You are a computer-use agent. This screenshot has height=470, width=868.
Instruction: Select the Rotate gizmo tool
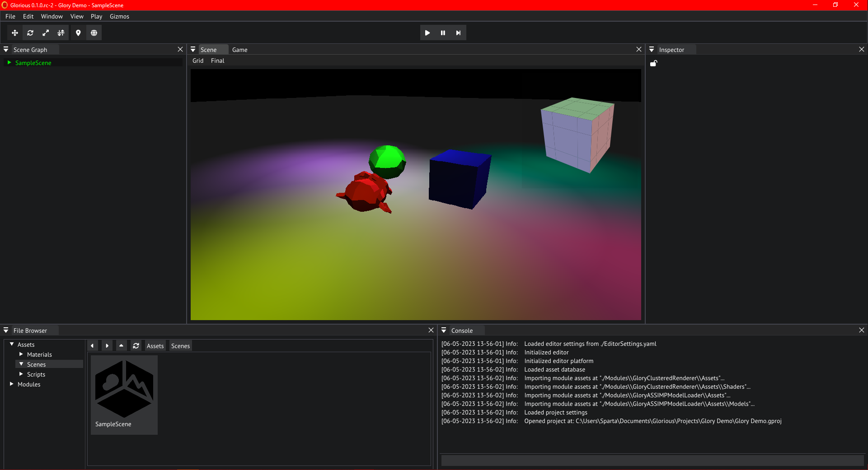tap(30, 33)
